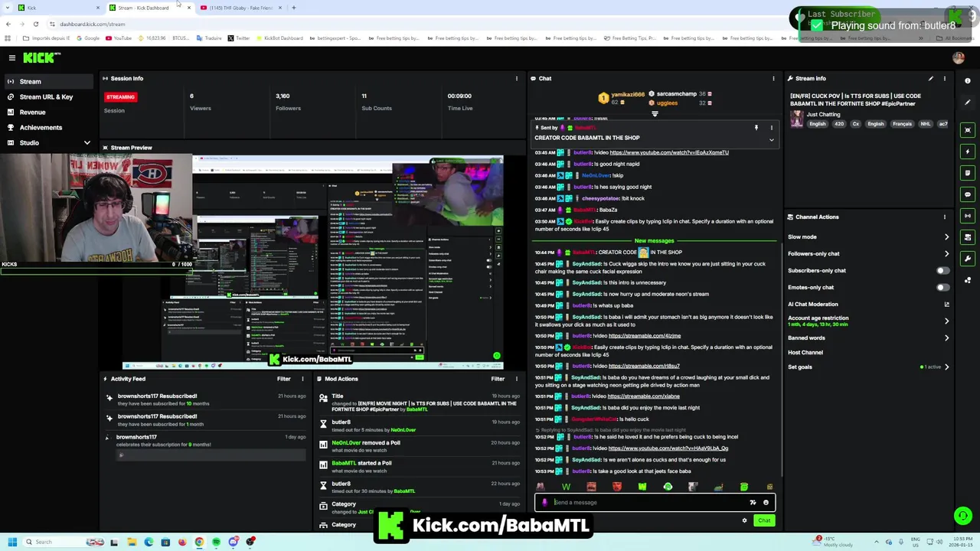Open the Windows Start menu
This screenshot has height=551, width=980.
(12, 542)
